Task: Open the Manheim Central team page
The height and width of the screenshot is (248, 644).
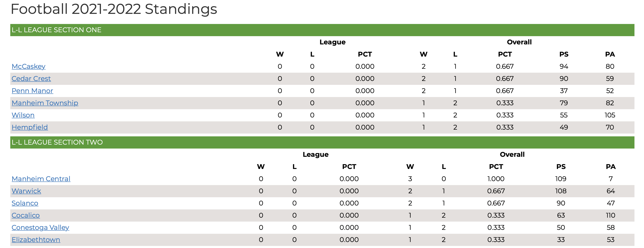Action: [x=41, y=179]
